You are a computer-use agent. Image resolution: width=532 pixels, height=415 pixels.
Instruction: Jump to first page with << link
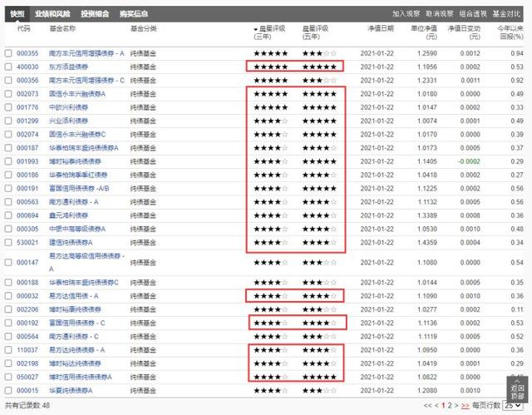pyautogui.click(x=427, y=406)
